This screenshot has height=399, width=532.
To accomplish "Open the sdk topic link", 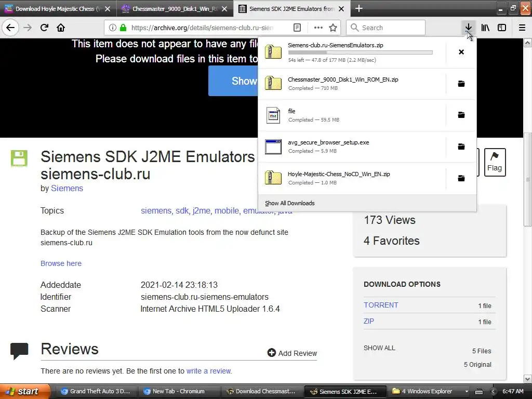I will 182,211.
